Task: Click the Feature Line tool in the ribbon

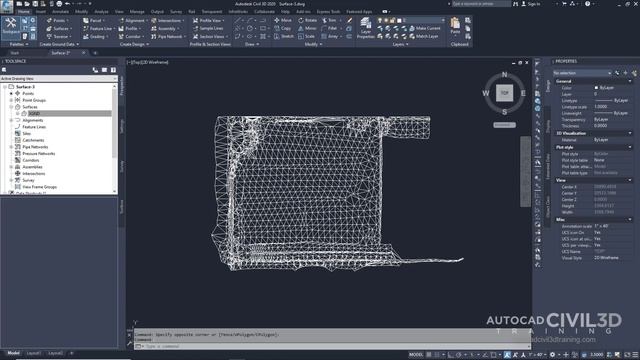Action: [x=98, y=29]
